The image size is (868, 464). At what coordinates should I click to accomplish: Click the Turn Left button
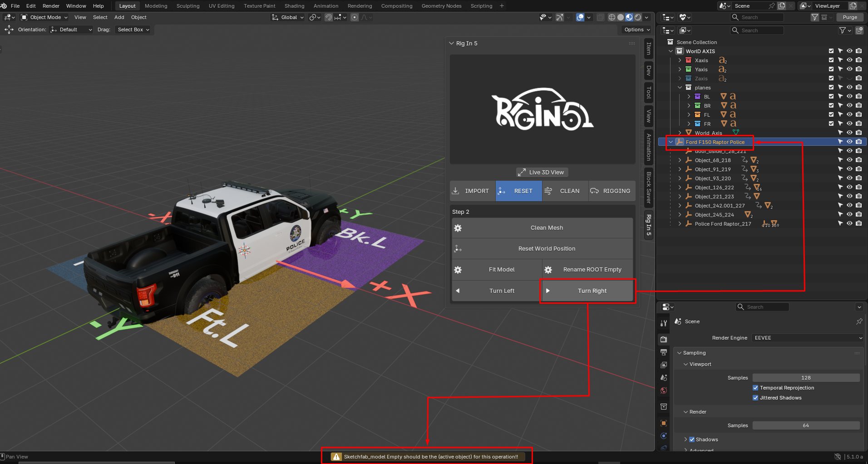click(x=497, y=291)
